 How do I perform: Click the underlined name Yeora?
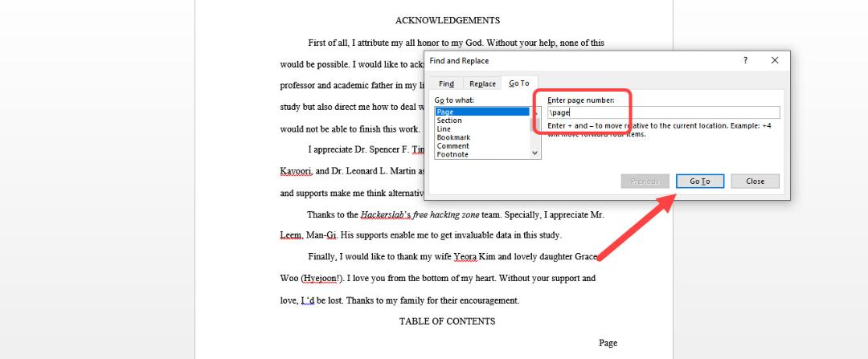pos(464,257)
